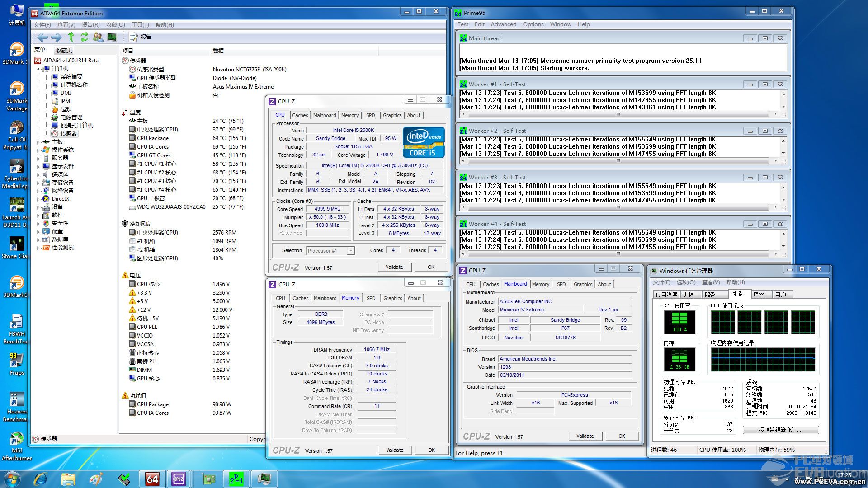Open the 计算机 desktop icon

coord(16,14)
